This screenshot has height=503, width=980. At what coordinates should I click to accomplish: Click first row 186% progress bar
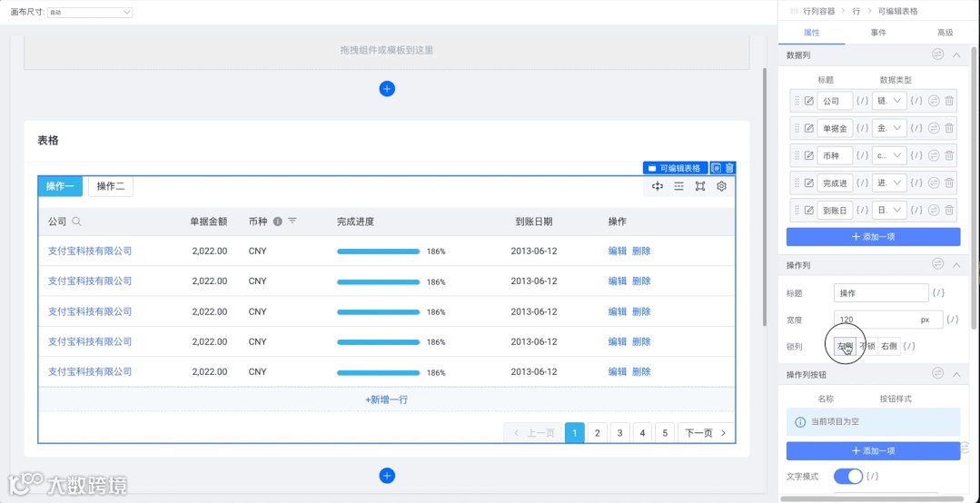pyautogui.click(x=378, y=251)
